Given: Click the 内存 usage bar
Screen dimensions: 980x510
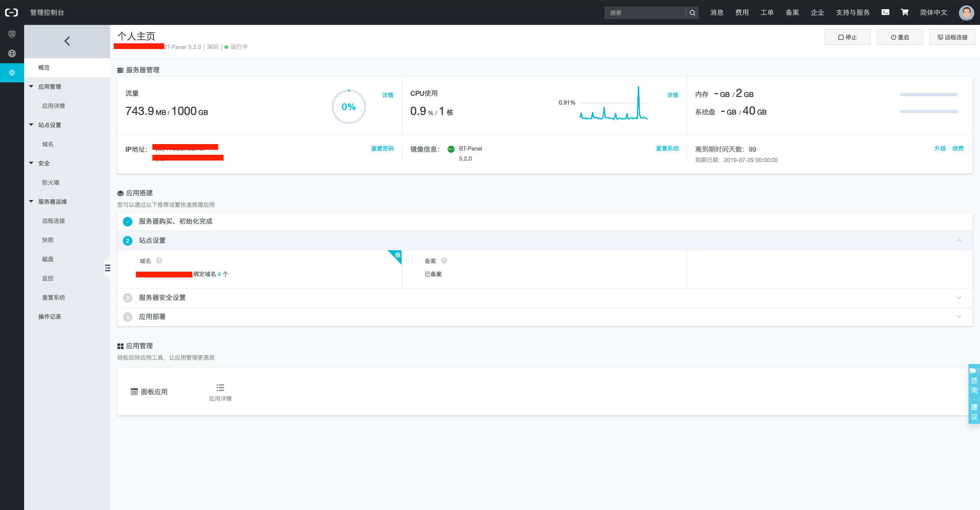Looking at the screenshot, I should (929, 95).
